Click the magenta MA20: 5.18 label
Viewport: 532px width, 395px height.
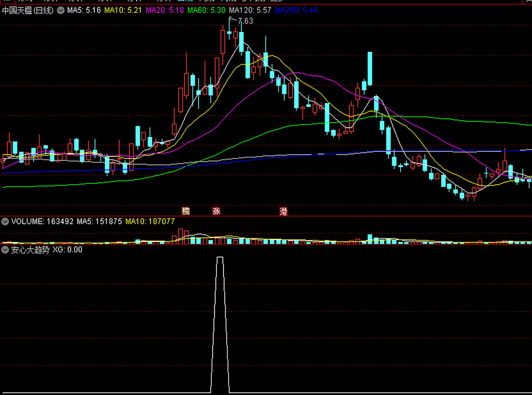(x=165, y=10)
